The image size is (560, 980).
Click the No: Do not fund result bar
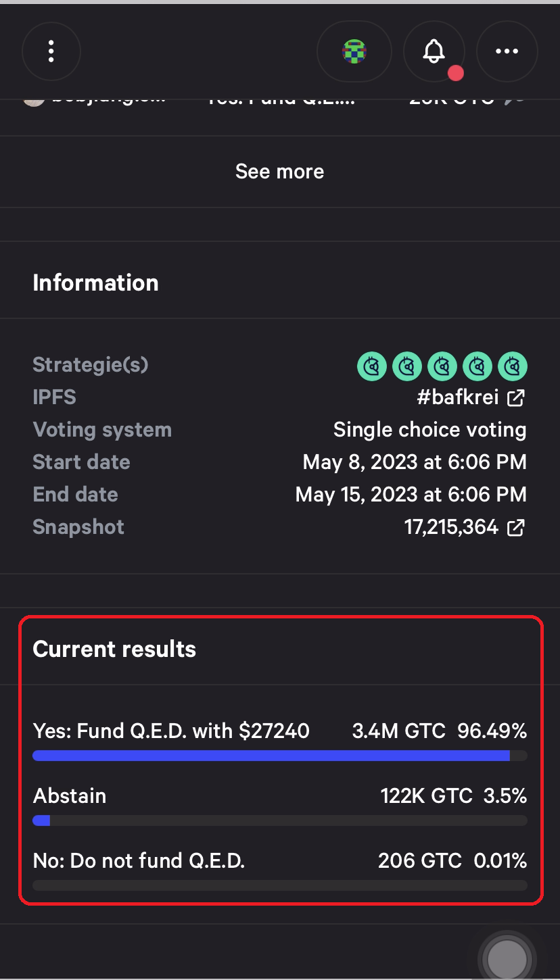pos(279,885)
